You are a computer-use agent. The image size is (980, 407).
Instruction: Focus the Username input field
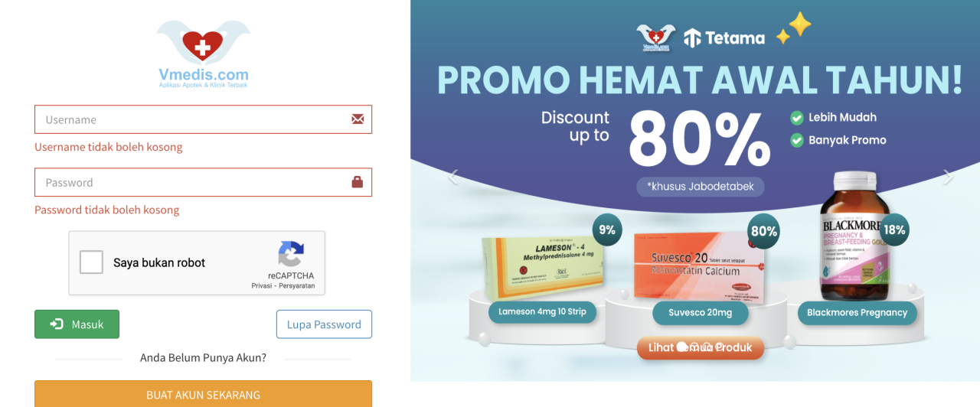click(204, 119)
